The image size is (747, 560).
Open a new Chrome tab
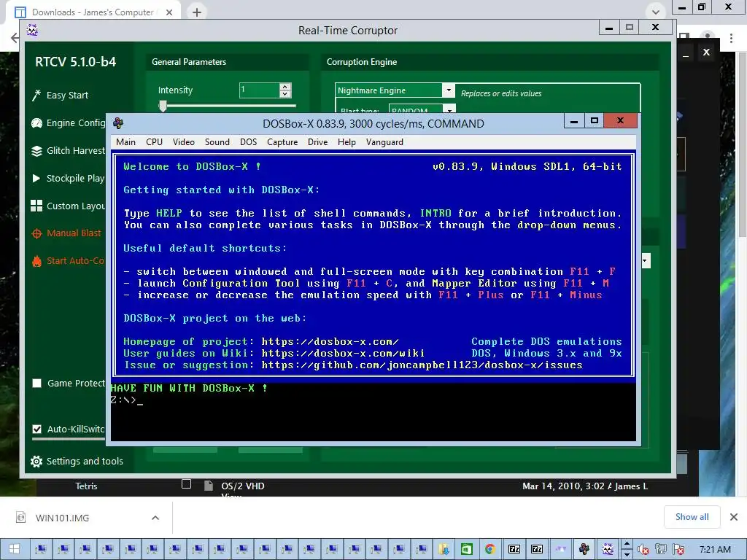(x=197, y=12)
